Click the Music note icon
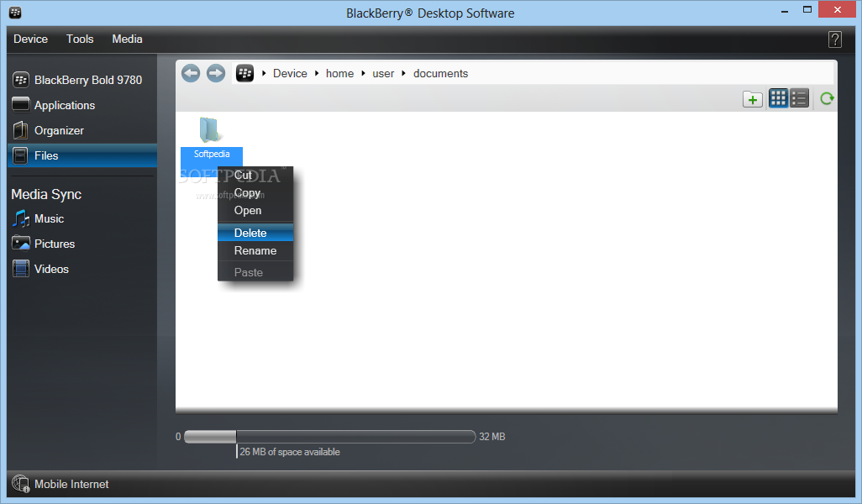 (21, 218)
